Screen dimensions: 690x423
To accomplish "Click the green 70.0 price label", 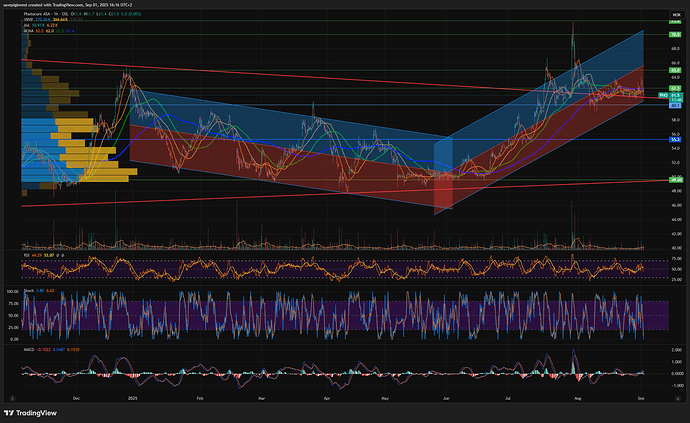I will point(675,34).
